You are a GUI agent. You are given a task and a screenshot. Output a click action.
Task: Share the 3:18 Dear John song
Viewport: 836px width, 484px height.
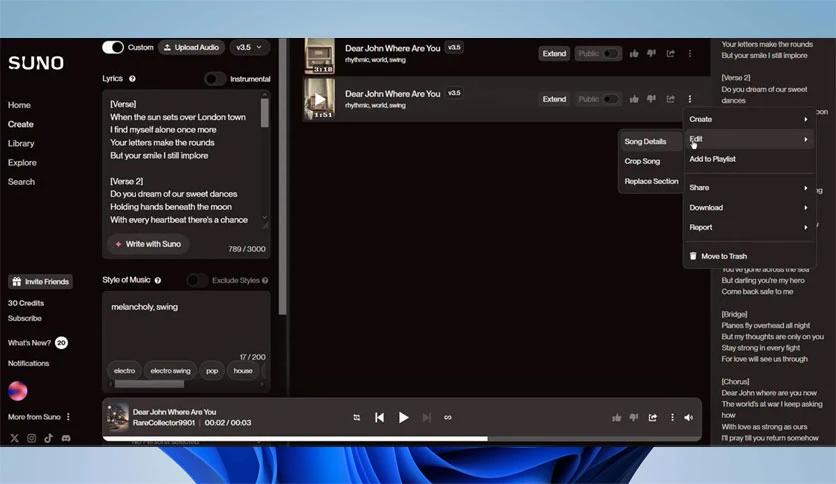[671, 53]
